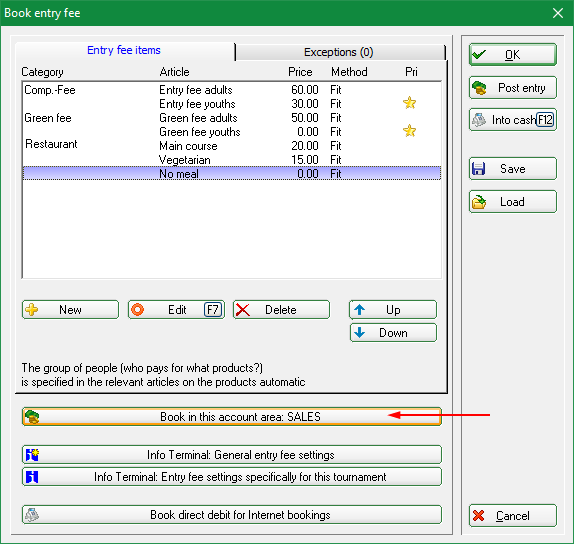Click the star beside Entry fee youths
Screen dimensions: 574x544
point(409,103)
